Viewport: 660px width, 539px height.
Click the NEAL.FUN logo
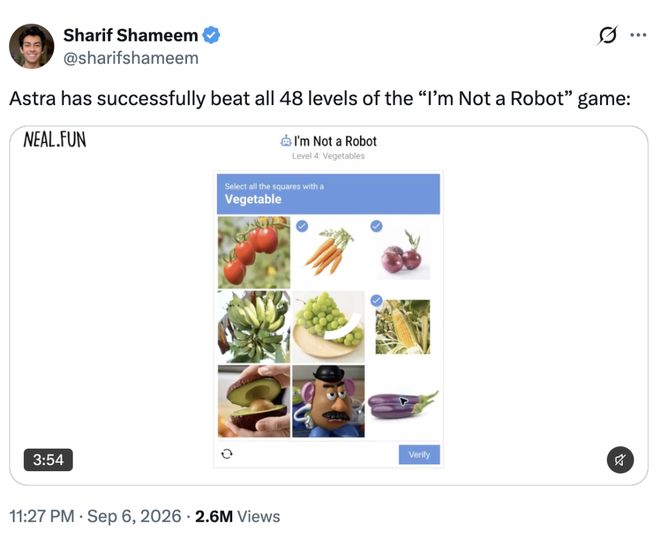pyautogui.click(x=55, y=140)
